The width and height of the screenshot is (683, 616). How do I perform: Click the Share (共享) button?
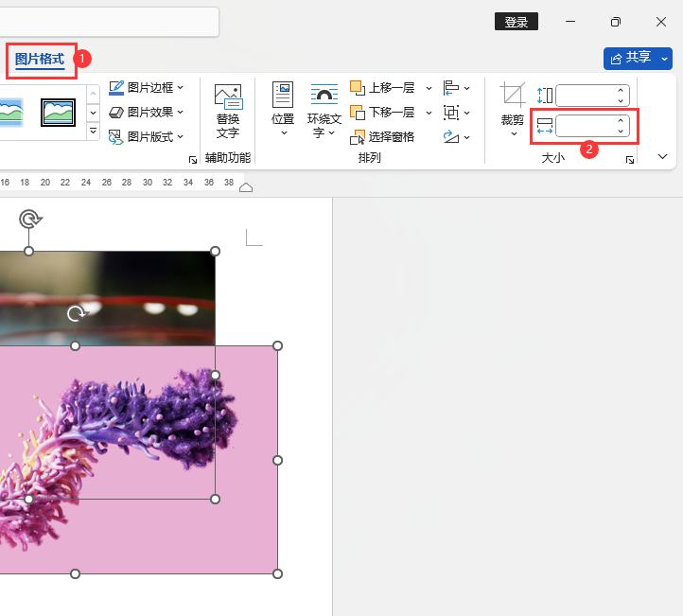[632, 59]
